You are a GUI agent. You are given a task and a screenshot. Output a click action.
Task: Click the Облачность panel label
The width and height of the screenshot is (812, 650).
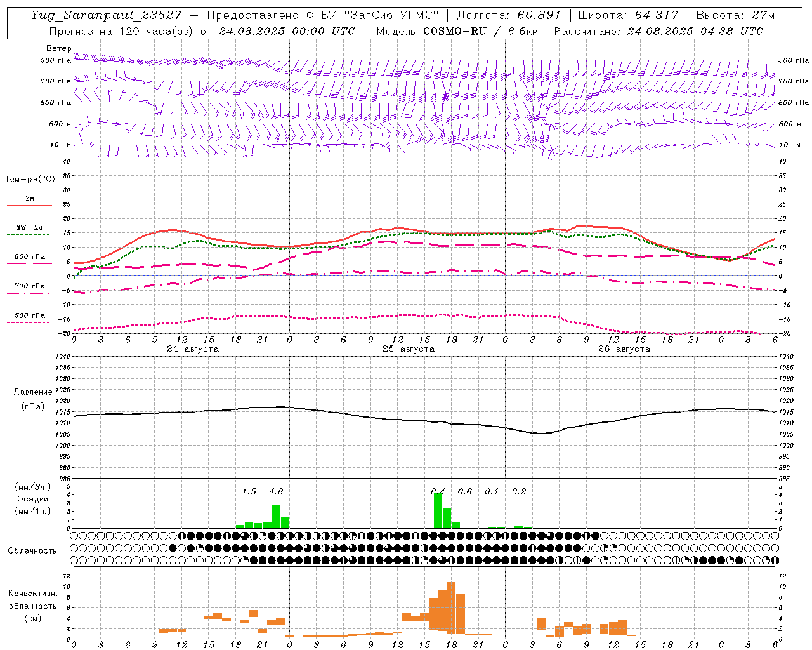pos(32,551)
